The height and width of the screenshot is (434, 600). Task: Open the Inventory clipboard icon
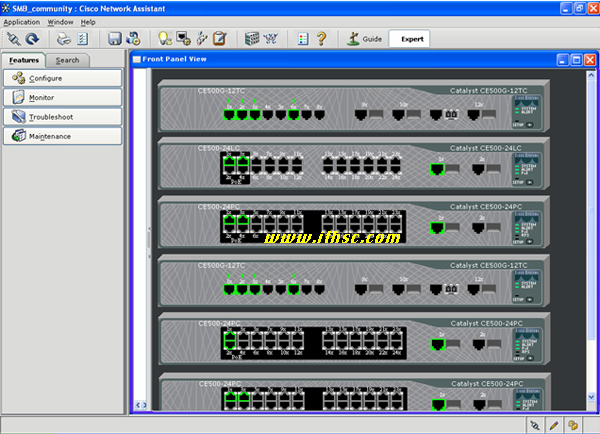(x=220, y=39)
